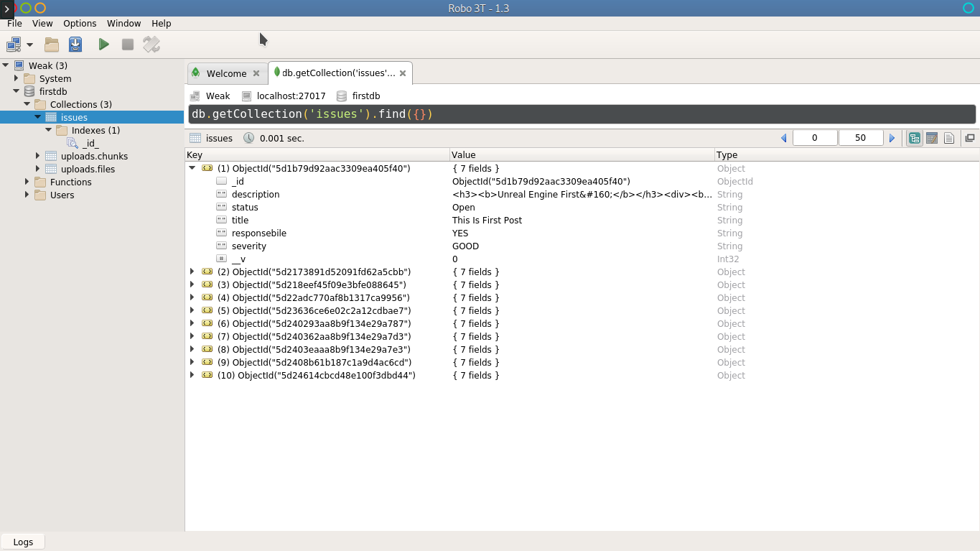Go to next page of results arrow
980x551 pixels.
pos(892,138)
